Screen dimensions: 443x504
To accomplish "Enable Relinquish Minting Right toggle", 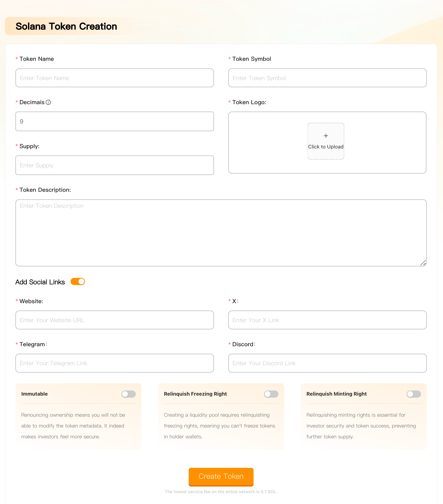I will (414, 394).
